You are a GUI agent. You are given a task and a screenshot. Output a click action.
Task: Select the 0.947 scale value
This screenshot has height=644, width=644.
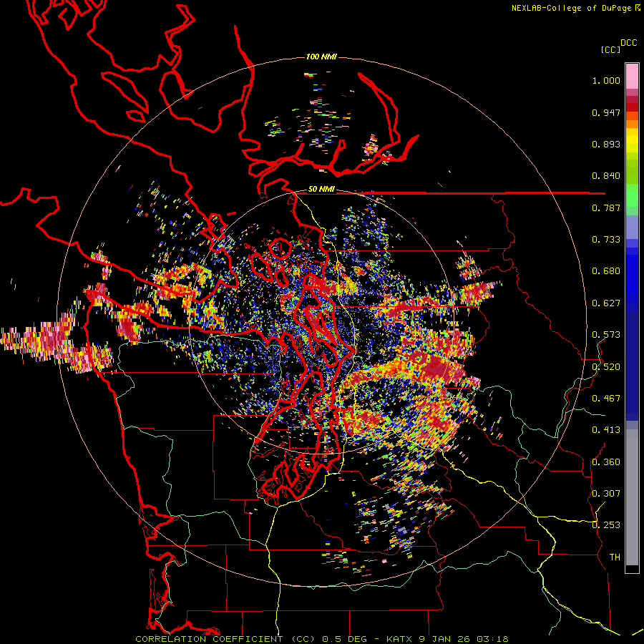606,112
